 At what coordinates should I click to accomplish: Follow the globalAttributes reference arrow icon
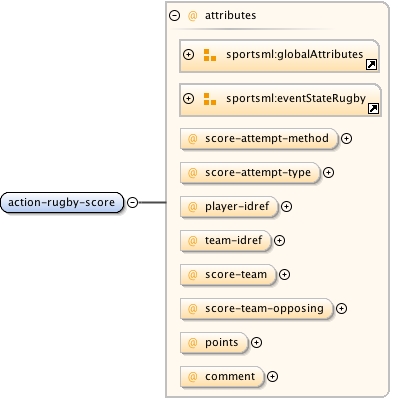371,64
